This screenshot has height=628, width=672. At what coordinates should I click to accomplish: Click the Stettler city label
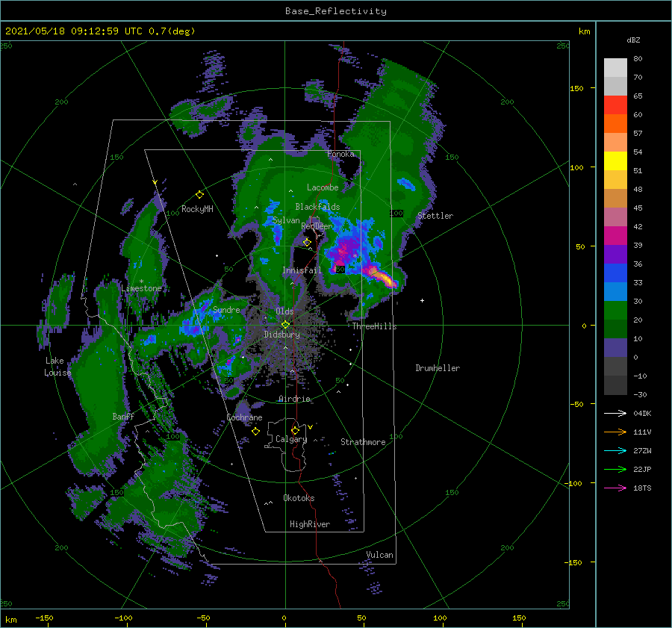click(435, 216)
